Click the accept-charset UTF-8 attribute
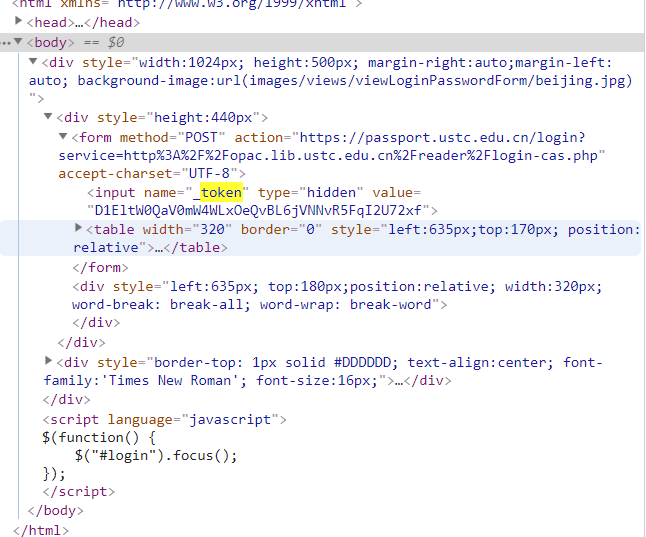646x537 pixels. point(148,174)
